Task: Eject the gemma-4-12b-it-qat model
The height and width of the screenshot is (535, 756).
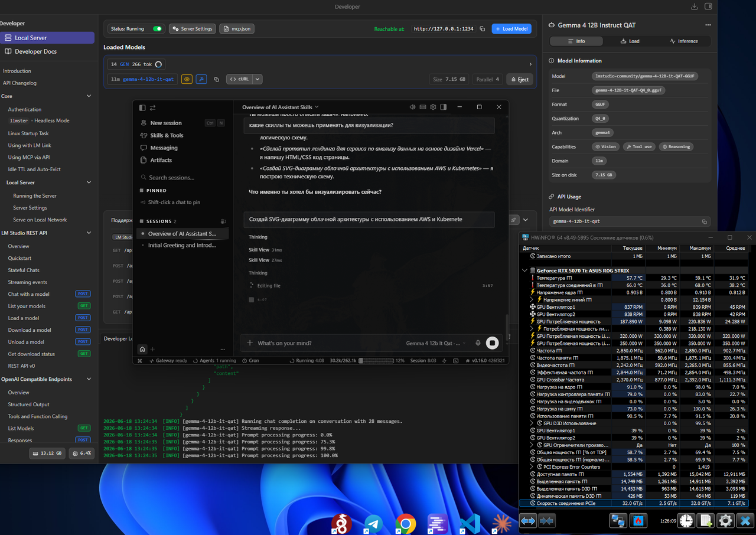Action: tap(520, 79)
